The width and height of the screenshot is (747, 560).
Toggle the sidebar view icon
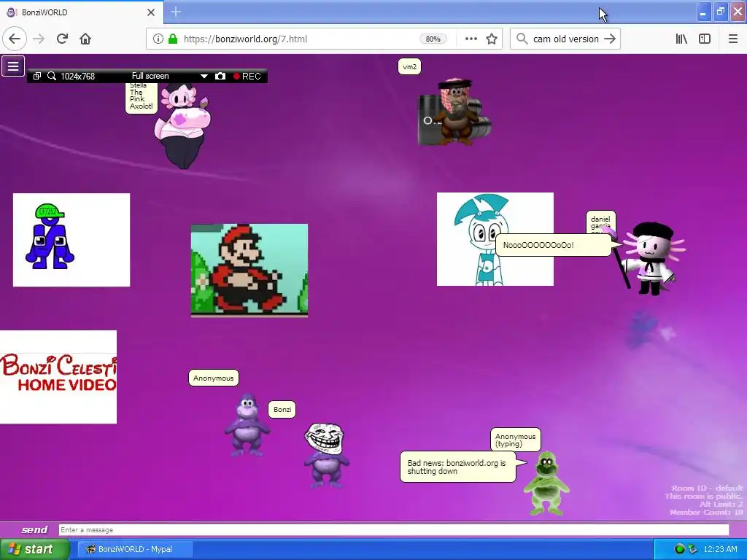point(705,39)
